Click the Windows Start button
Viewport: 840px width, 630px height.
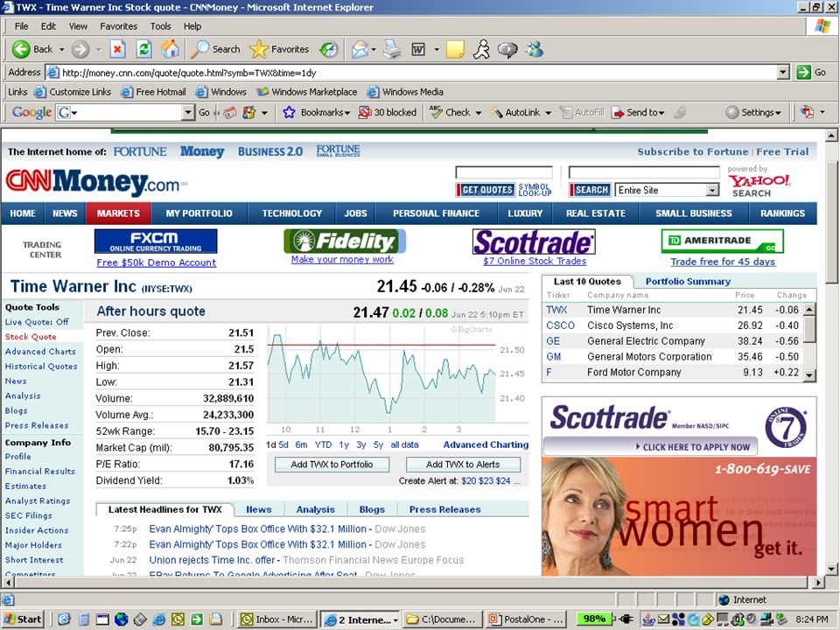23,619
